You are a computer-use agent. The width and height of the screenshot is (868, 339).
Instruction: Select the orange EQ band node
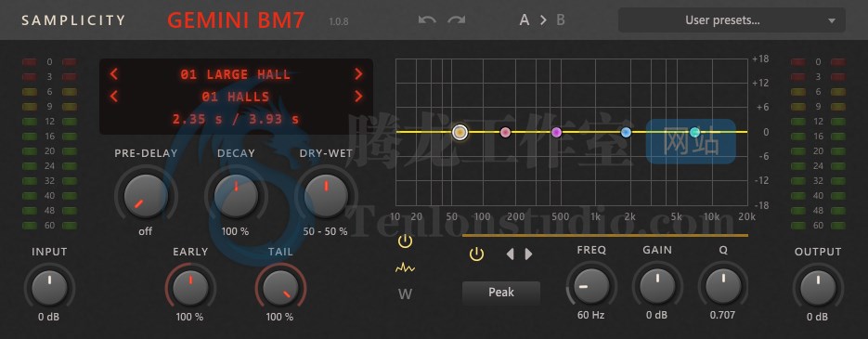(x=460, y=132)
